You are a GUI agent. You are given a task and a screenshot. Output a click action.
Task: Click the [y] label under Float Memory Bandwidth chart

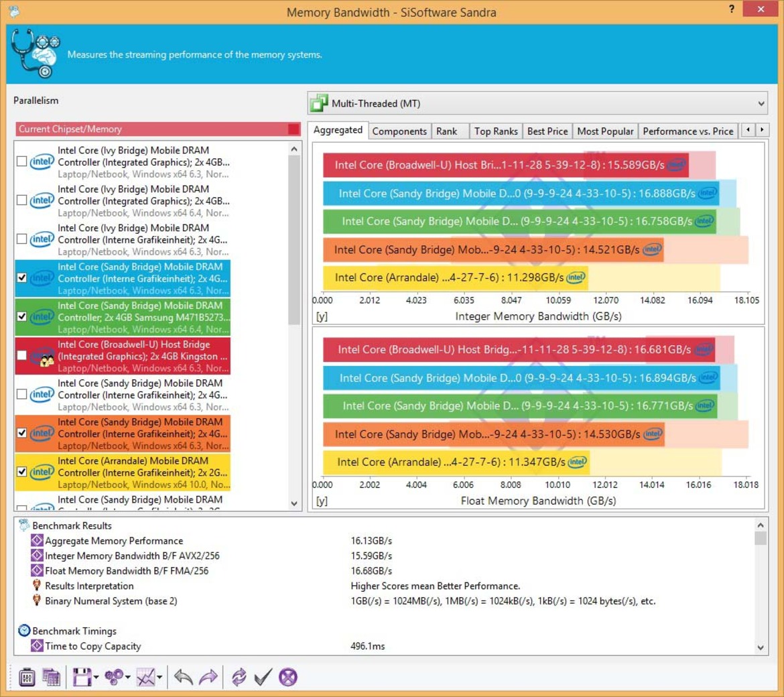point(322,501)
